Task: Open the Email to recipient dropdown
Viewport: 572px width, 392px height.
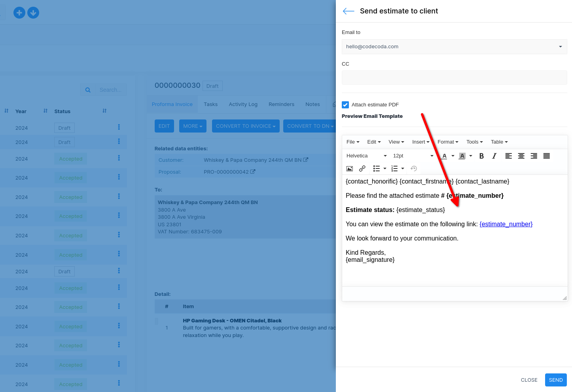Action: pos(454,47)
